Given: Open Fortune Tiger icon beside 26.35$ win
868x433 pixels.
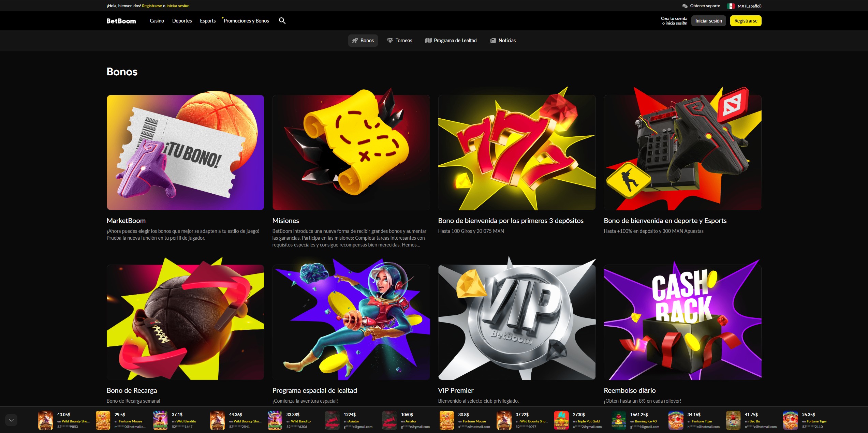Looking at the screenshot, I should [x=791, y=420].
